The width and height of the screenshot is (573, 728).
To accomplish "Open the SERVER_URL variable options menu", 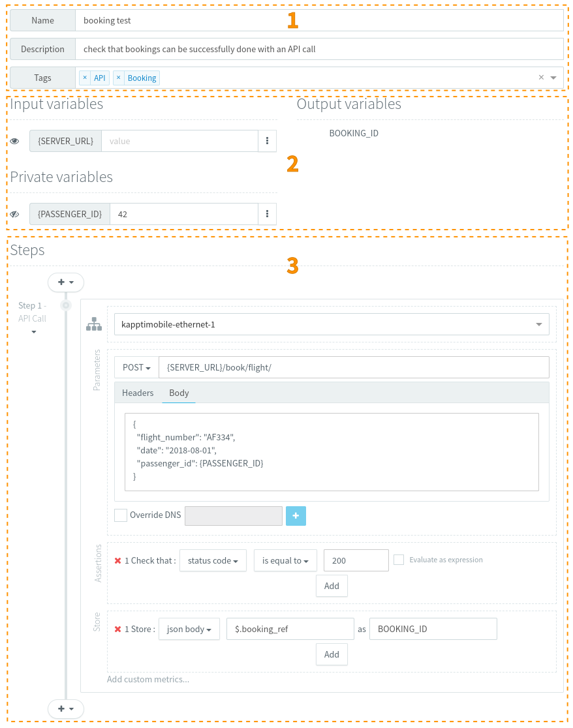I will (x=268, y=141).
